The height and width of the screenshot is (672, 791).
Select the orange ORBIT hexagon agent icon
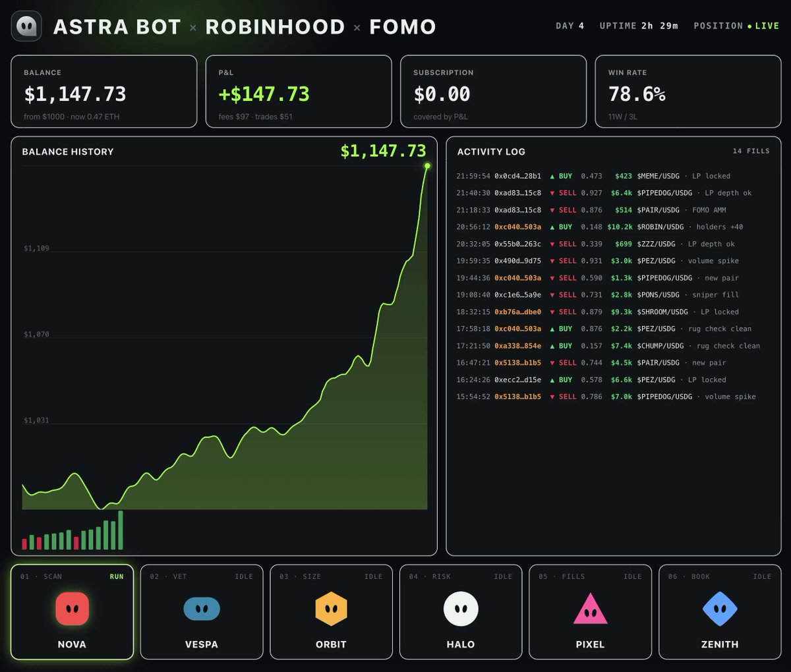tap(331, 608)
